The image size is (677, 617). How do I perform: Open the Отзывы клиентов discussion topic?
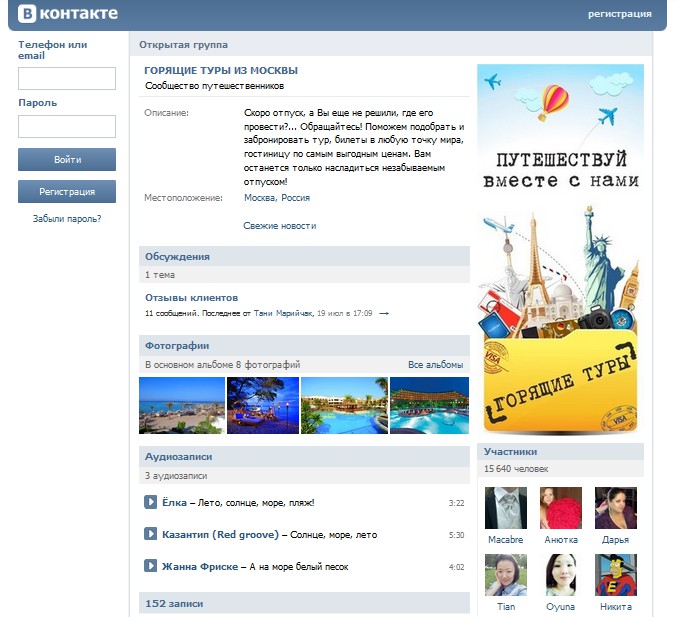coord(192,298)
